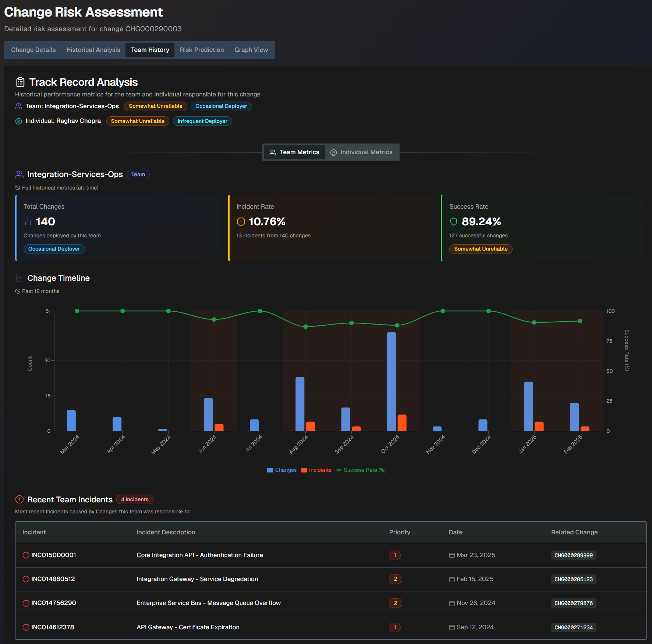Screen dimensions: 652x644
Task: Open the Graph View tab
Action: pyautogui.click(x=251, y=50)
